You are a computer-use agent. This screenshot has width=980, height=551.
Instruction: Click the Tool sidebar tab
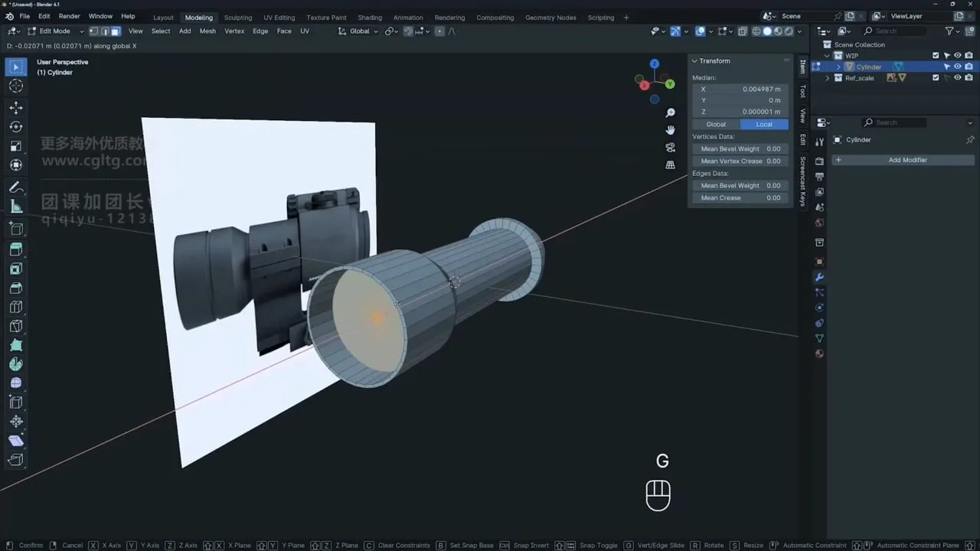point(802,91)
